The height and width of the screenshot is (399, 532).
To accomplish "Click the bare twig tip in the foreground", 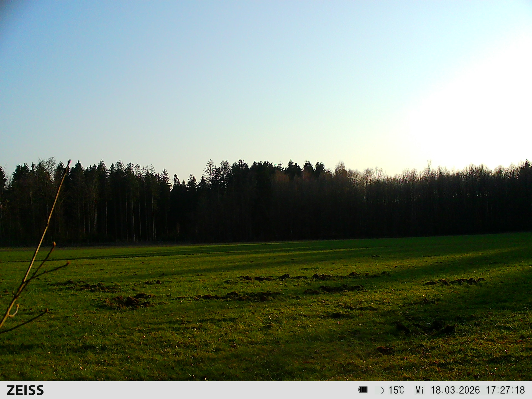I will (x=69, y=161).
